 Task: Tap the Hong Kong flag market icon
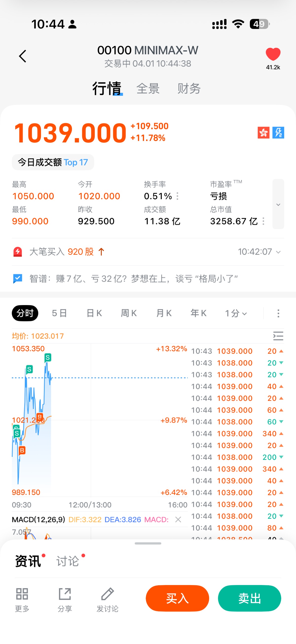pyautogui.click(x=263, y=133)
